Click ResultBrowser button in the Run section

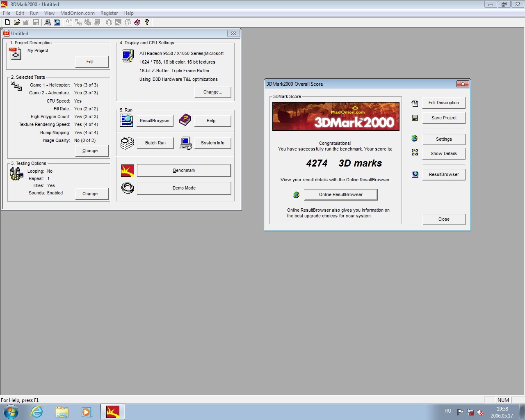click(155, 121)
